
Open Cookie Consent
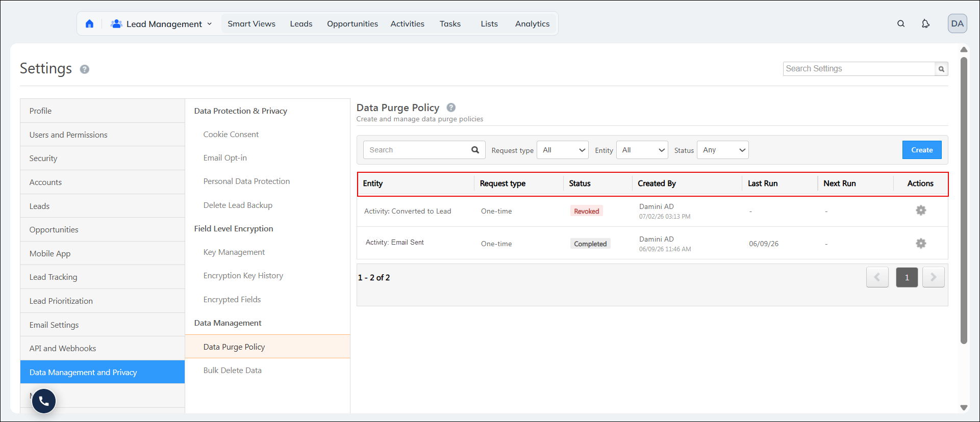click(x=231, y=134)
